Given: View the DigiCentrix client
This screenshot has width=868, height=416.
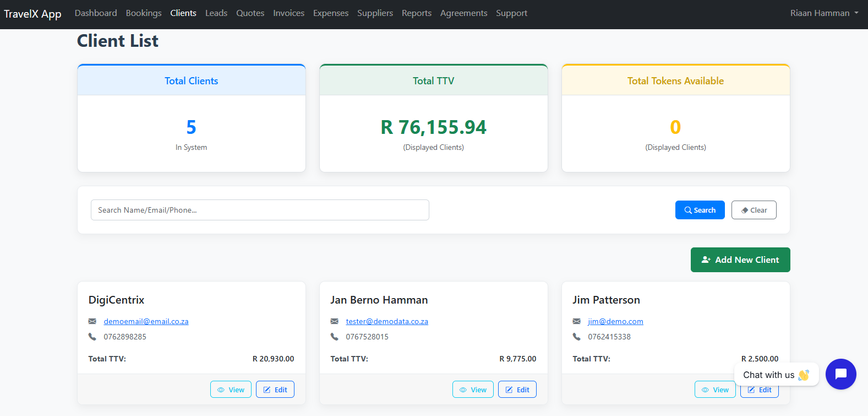Looking at the screenshot, I should pos(231,390).
